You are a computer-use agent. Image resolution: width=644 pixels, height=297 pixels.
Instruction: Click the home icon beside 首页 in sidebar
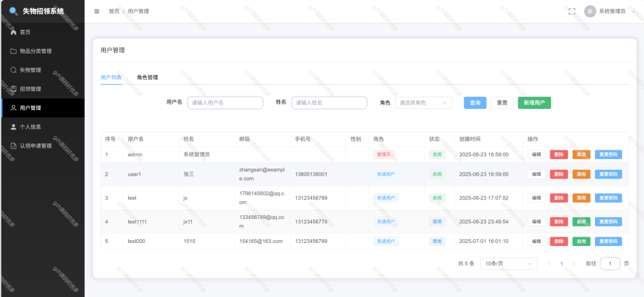pyautogui.click(x=13, y=32)
